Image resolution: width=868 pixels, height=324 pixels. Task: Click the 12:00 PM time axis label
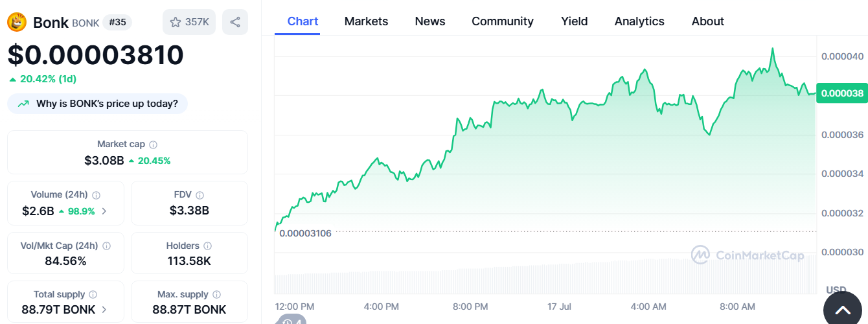click(295, 306)
